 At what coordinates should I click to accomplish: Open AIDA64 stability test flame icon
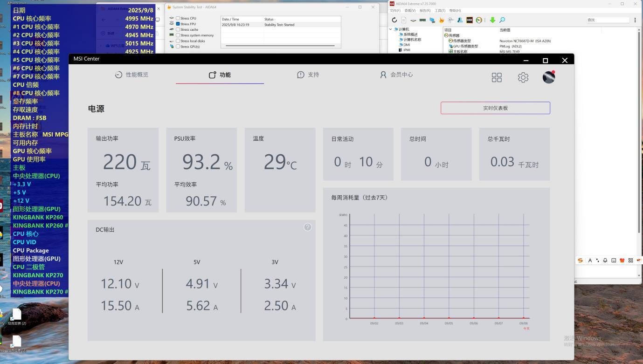(x=442, y=20)
